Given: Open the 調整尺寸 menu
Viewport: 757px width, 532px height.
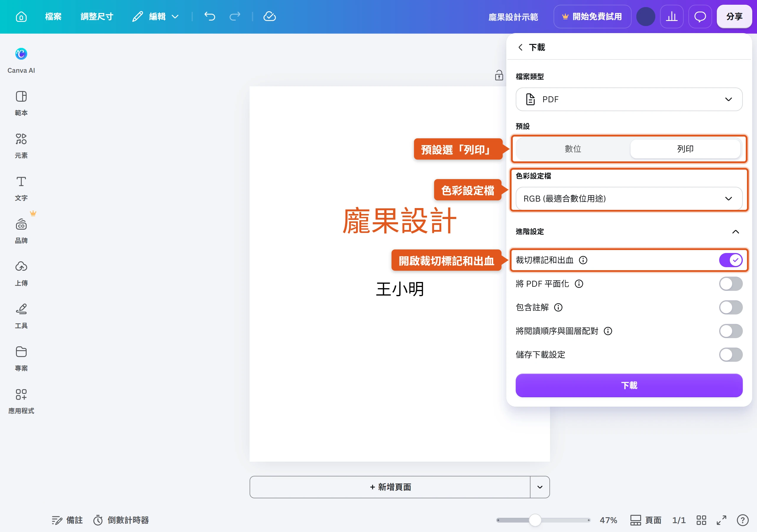Looking at the screenshot, I should point(97,16).
